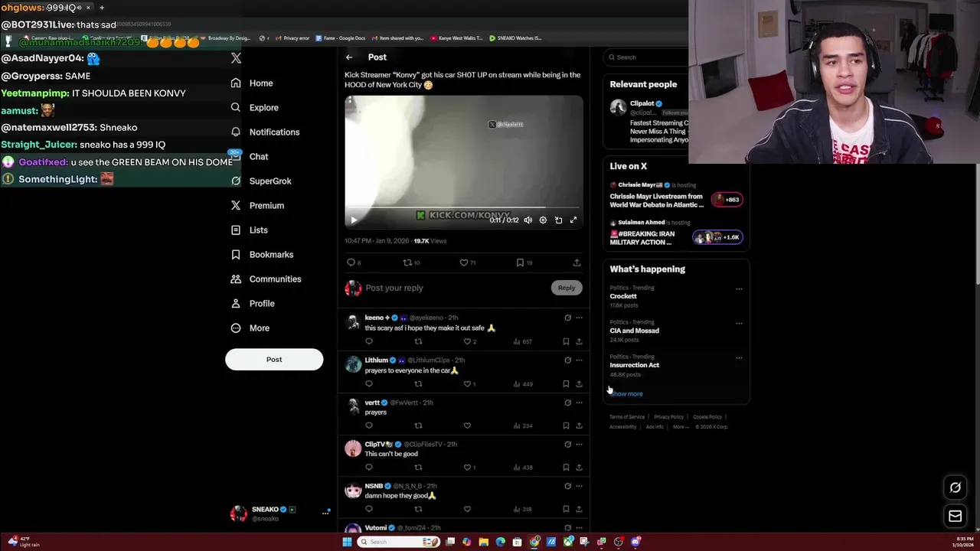Click Show more under trends
This screenshot has width=980, height=551.
626,393
